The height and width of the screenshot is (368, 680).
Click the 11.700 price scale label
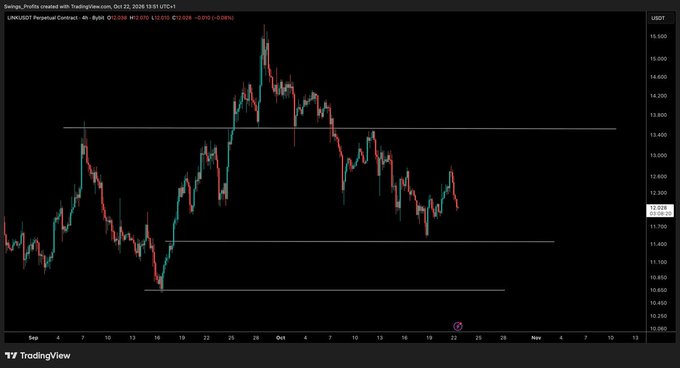pyautogui.click(x=658, y=227)
